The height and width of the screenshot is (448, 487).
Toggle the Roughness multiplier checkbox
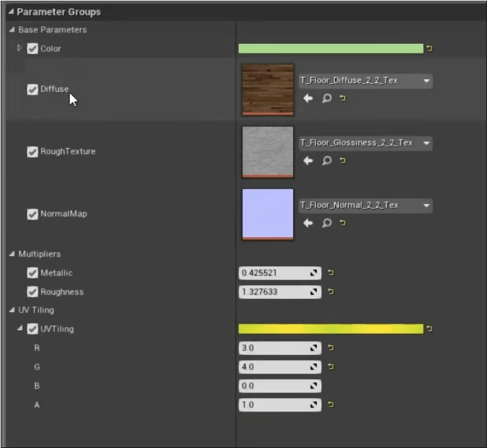click(32, 292)
